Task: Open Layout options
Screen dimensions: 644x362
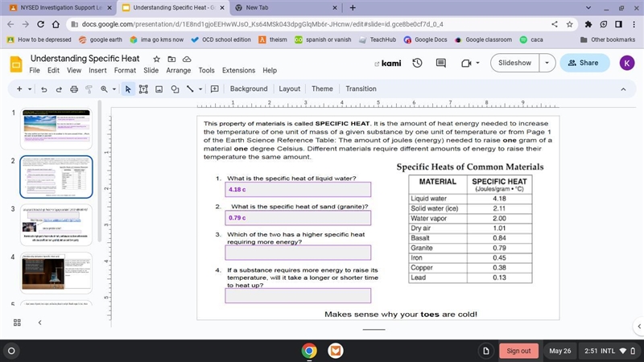Action: pos(289,89)
